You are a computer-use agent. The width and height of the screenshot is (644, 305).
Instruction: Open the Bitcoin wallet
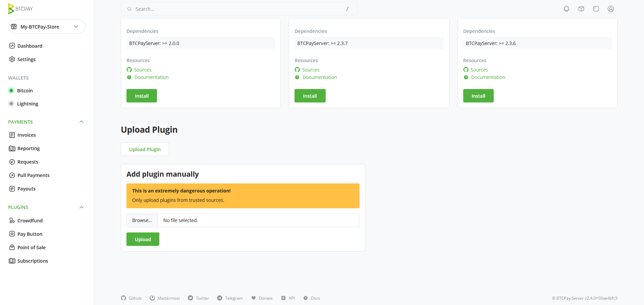pos(25,91)
